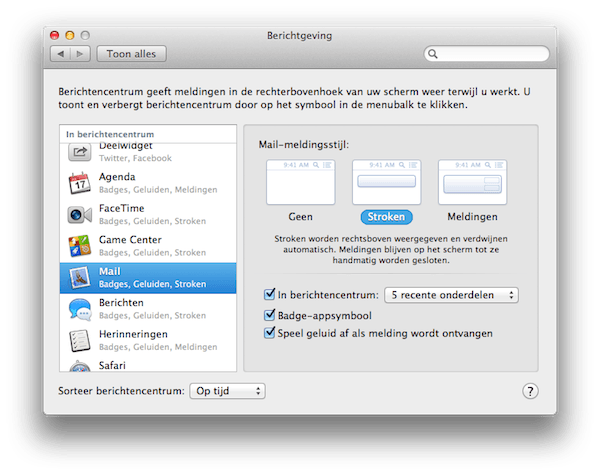The width and height of the screenshot is (600, 475).
Task: Select the Meldingen alert style thumbnail
Action: click(x=473, y=182)
